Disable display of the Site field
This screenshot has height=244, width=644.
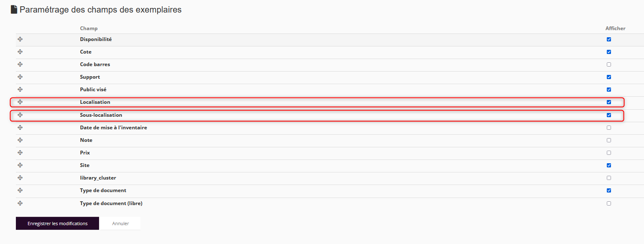point(608,165)
